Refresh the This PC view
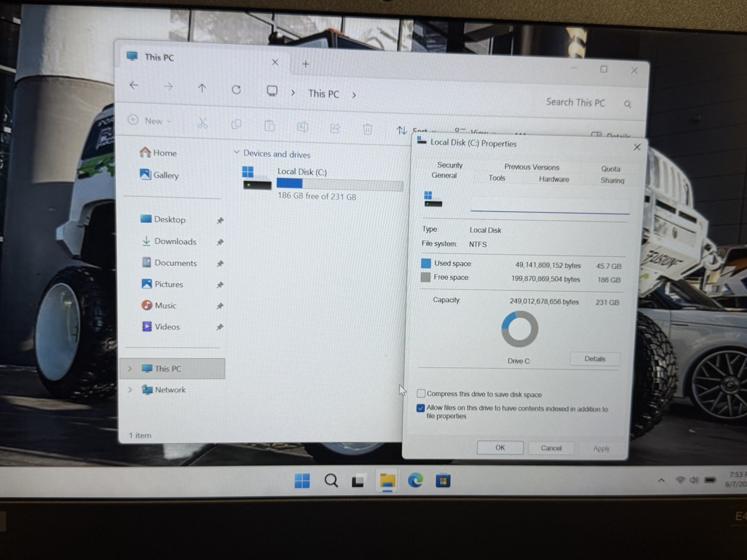Image resolution: width=747 pixels, height=560 pixels. (236, 90)
